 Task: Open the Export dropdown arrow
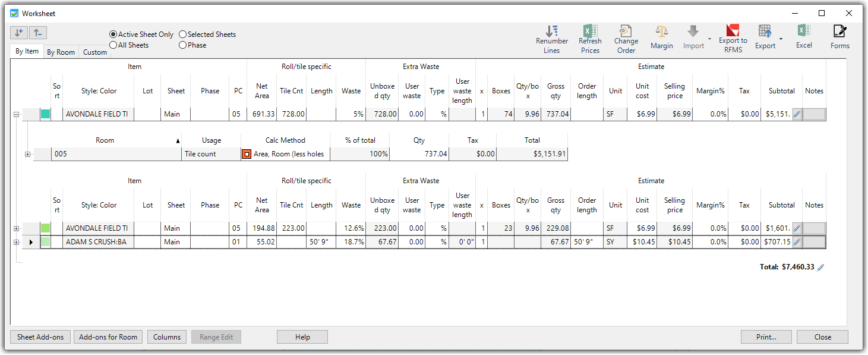click(x=781, y=39)
